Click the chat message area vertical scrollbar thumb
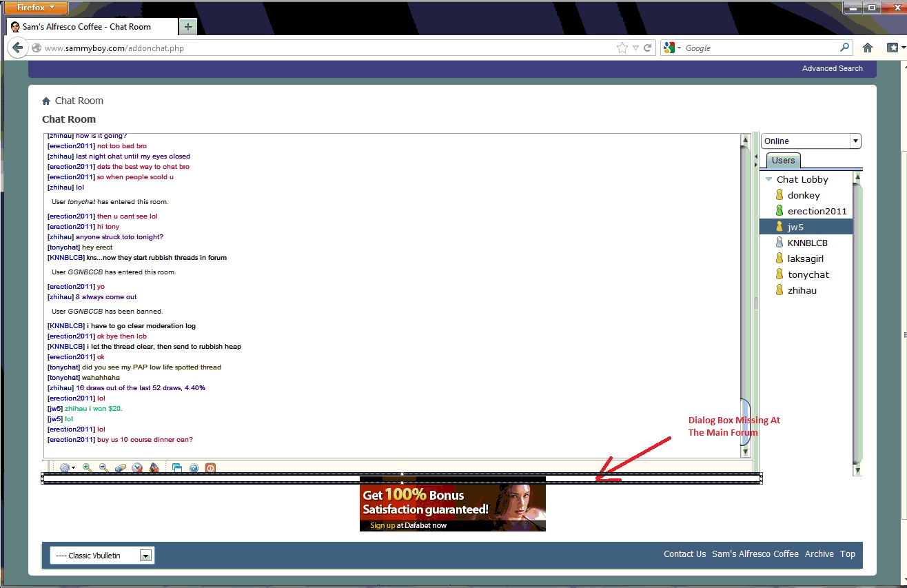Viewport: 907px width, 588px height. (x=745, y=420)
